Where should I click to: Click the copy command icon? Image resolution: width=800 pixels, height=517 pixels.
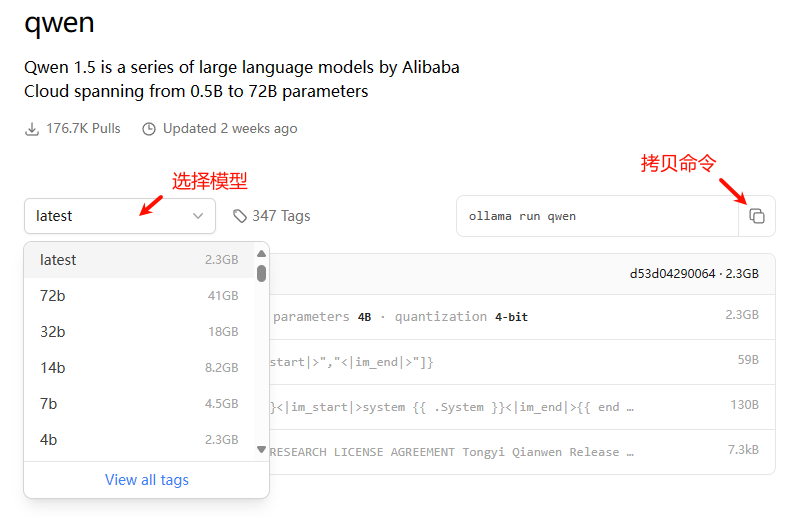coord(757,216)
